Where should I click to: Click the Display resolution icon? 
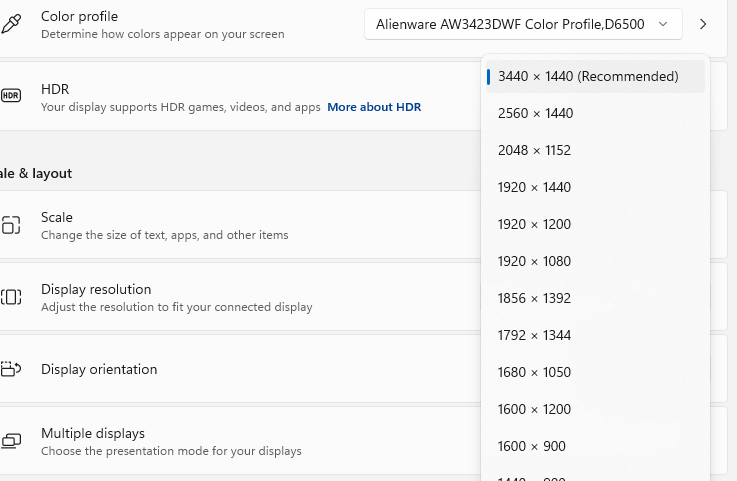click(x=11, y=297)
